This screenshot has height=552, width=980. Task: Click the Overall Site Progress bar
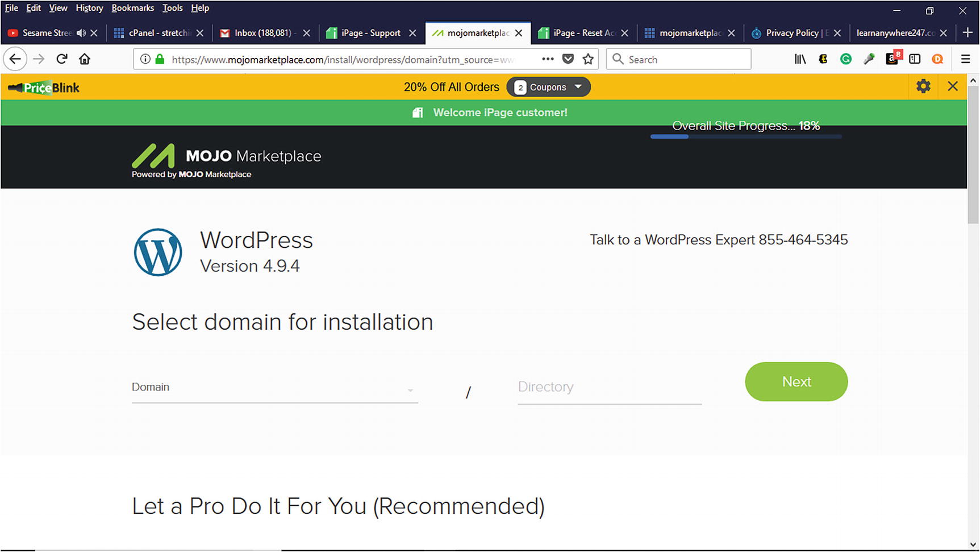[x=745, y=136]
